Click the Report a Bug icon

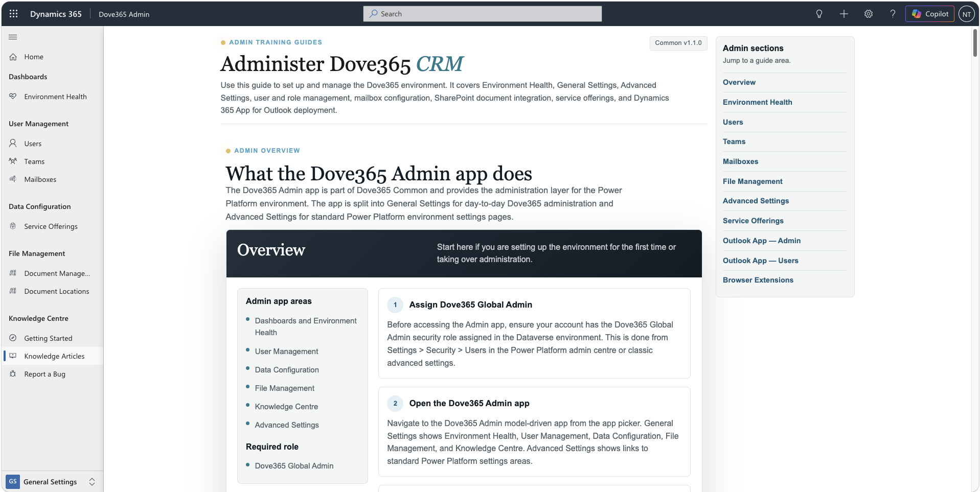(x=13, y=374)
